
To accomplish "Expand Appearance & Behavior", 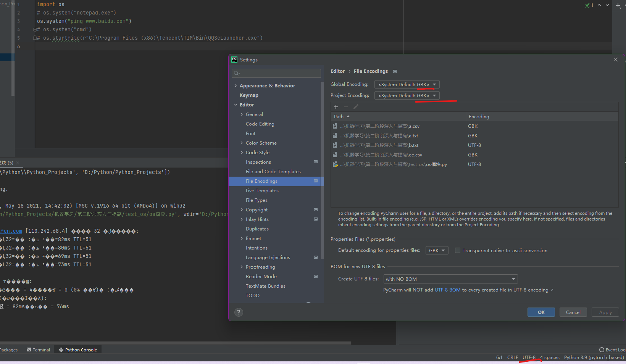I will point(236,85).
